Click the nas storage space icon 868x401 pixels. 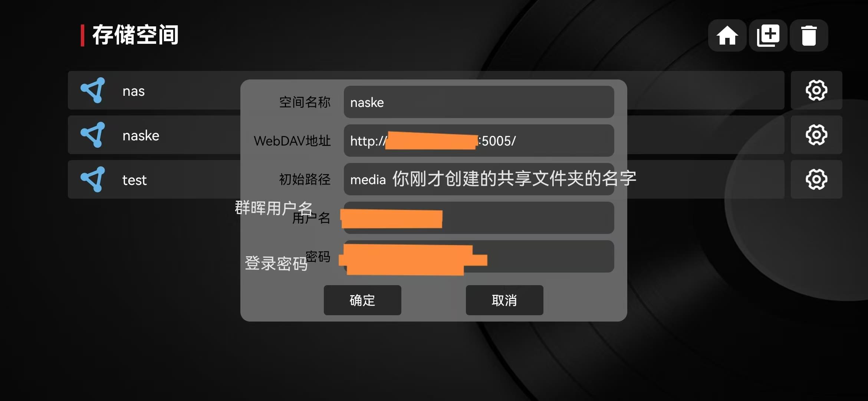click(92, 90)
